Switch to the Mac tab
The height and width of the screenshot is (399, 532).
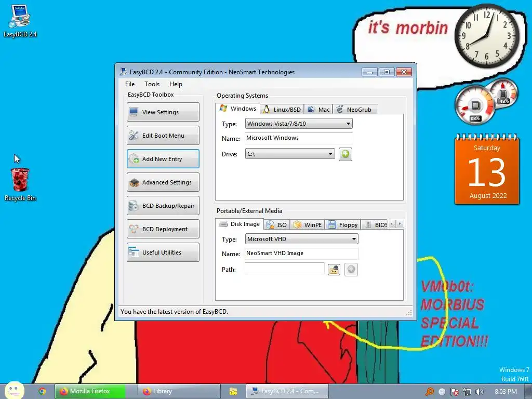318,110
